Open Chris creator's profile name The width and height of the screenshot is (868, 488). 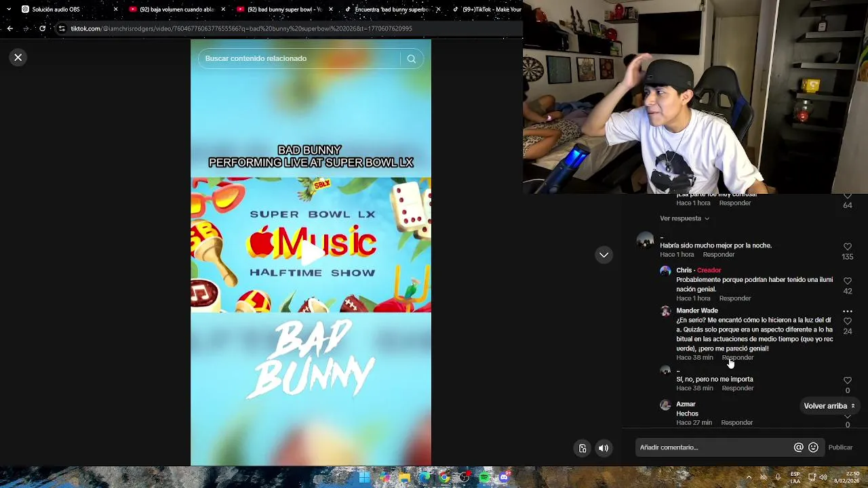(x=684, y=270)
